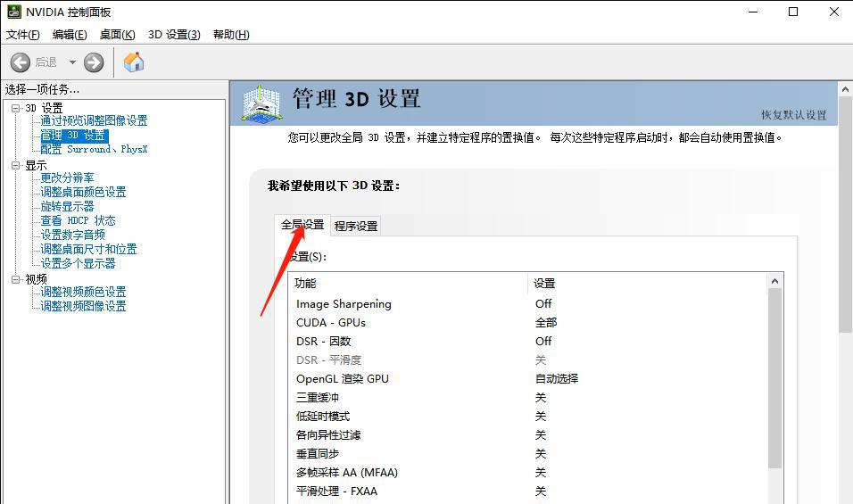Select the DSR - 平滑度 row
This screenshot has width=853, height=504.
(527, 359)
